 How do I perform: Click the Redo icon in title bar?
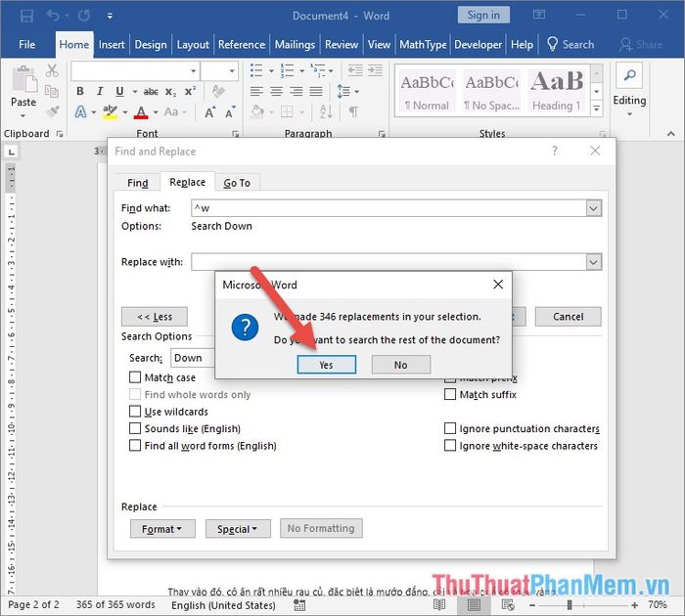point(84,17)
